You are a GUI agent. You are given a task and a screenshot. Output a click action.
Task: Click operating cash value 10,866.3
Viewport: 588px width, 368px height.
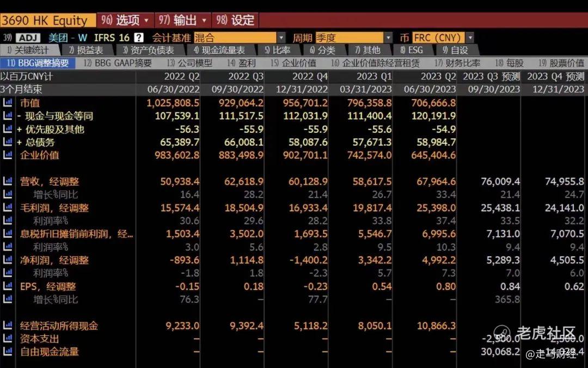pyautogui.click(x=436, y=326)
